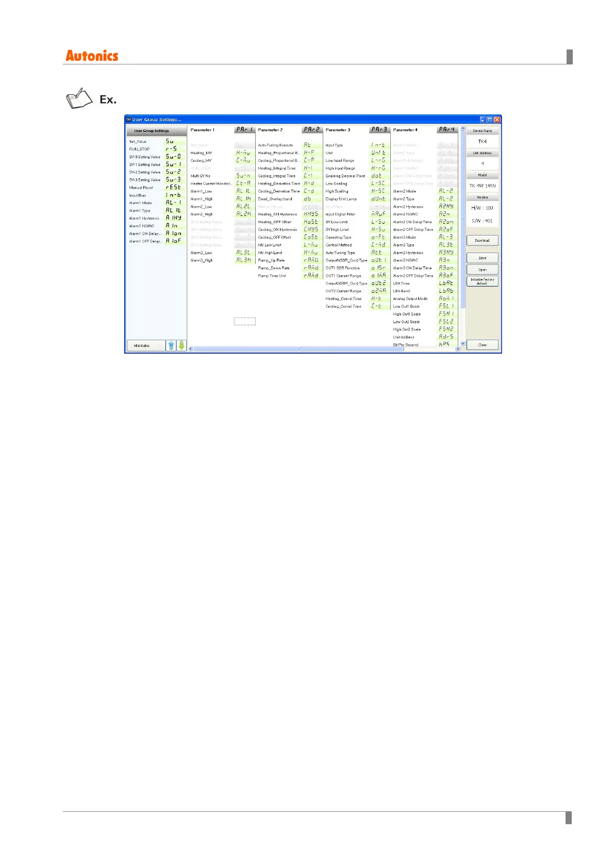Select LBA Band in Parameter 4

425,291
